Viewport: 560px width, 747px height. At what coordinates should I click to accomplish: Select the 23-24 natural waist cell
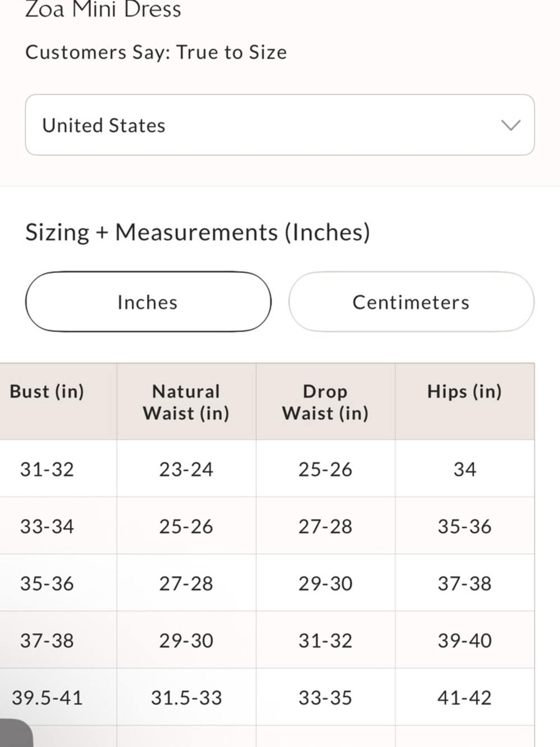tap(186, 469)
